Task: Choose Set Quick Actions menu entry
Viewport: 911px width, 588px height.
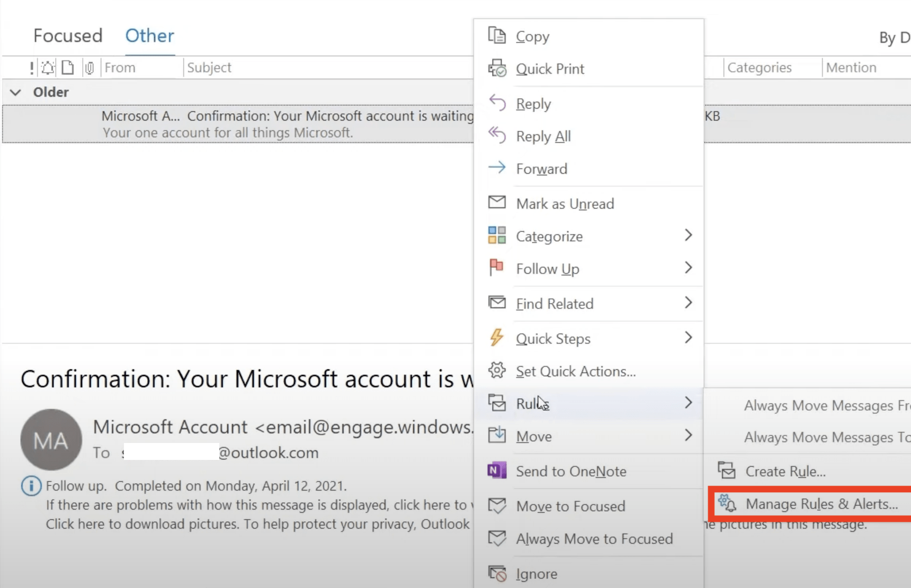Action: [588, 371]
